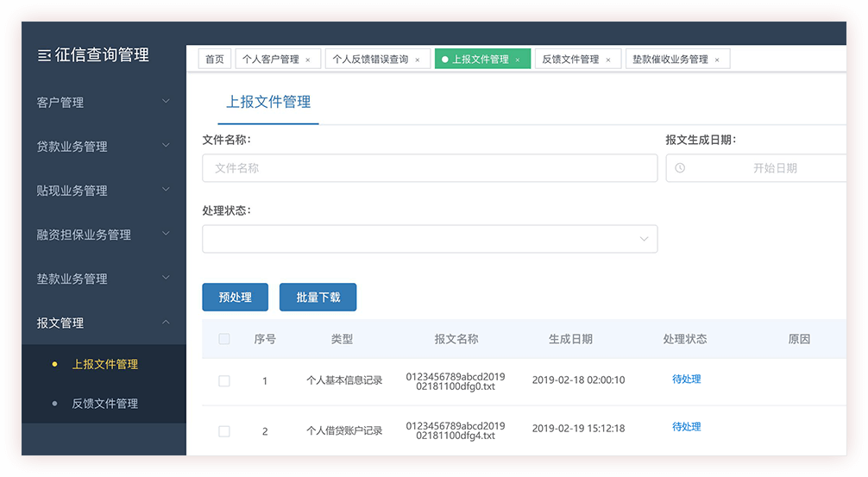The image size is (868, 477).
Task: Switch to the 首页 tab
Action: [x=215, y=60]
